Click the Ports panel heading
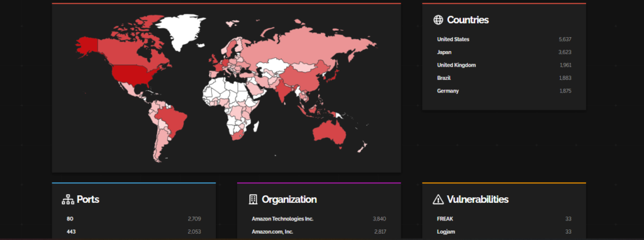Screen dimensions: 644x240 coord(88,200)
